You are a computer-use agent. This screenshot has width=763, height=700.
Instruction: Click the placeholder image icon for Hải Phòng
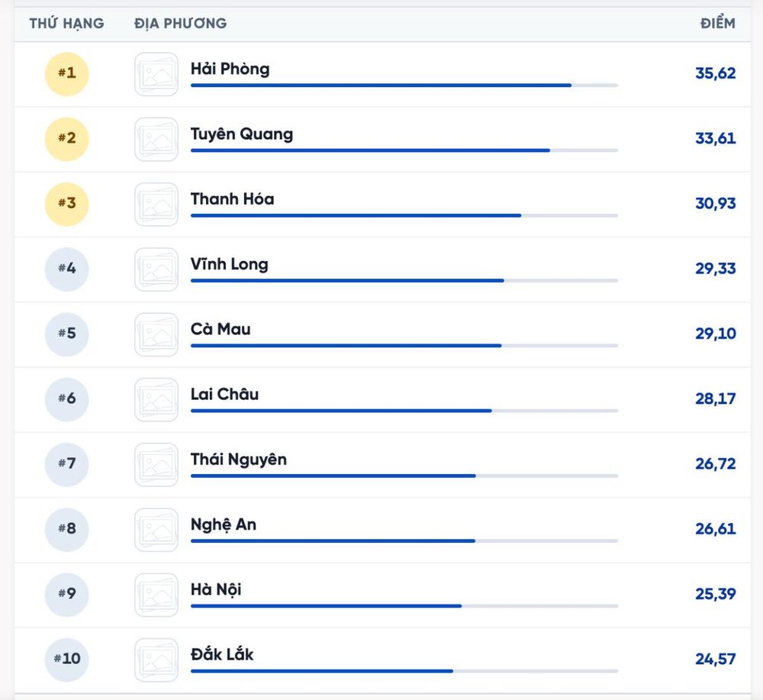point(156,74)
